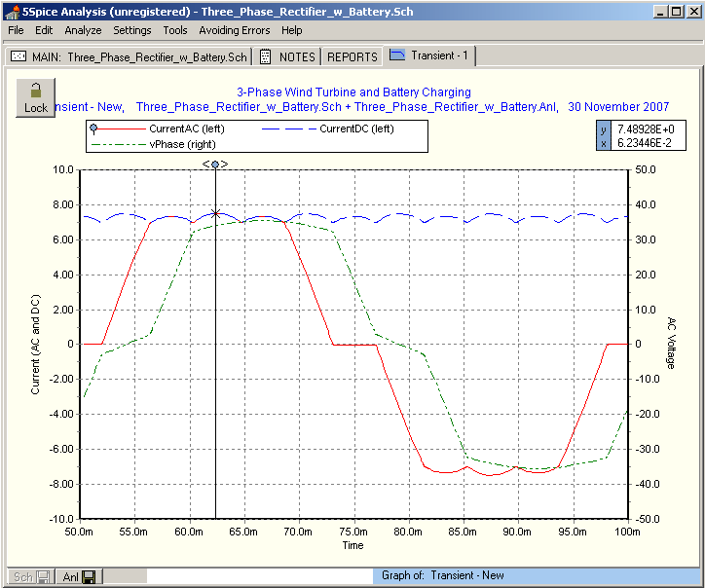This screenshot has height=588, width=705.
Task: Click the Sch save disk icon
Action: click(43, 577)
